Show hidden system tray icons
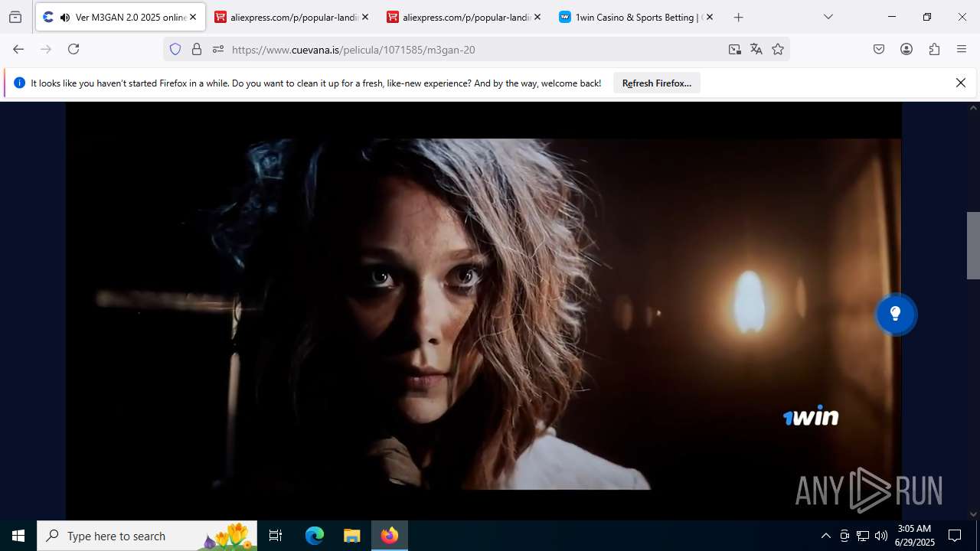The width and height of the screenshot is (980, 551). [x=825, y=536]
